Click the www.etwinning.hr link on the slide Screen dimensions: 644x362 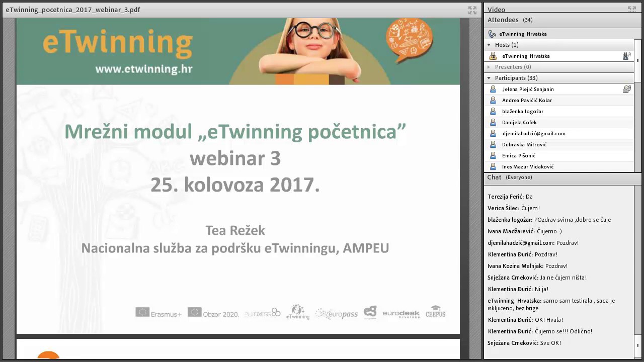point(144,69)
